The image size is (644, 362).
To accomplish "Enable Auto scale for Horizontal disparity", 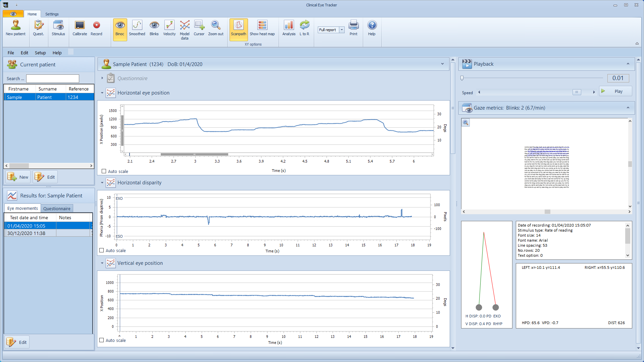I will coord(102,250).
